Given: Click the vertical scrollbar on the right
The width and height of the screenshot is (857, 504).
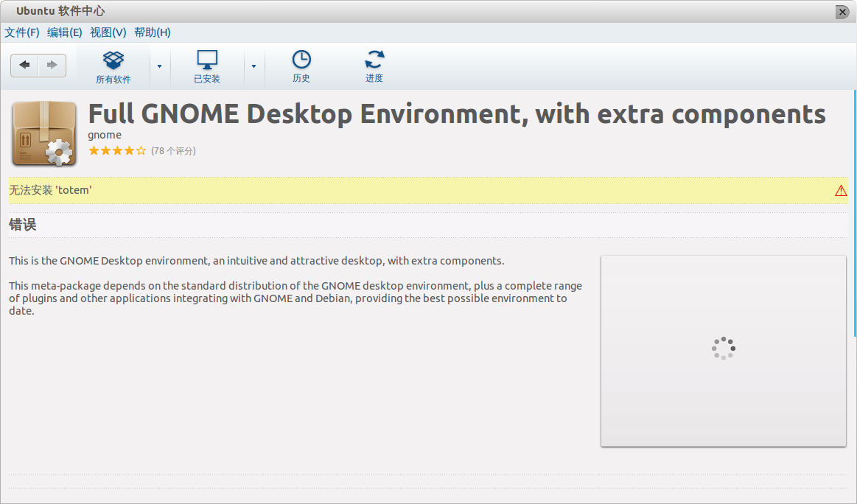Looking at the screenshot, I should tap(855, 213).
